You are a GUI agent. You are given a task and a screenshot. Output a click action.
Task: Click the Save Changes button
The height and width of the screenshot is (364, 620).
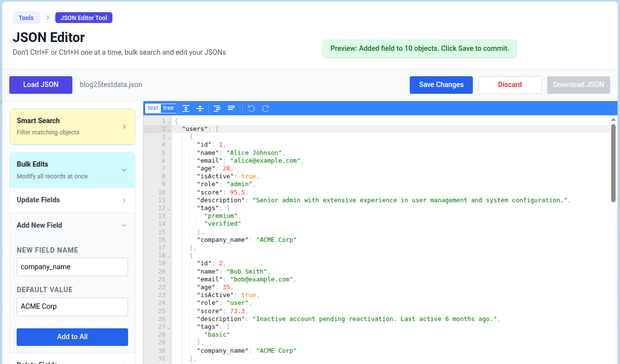[x=441, y=85]
